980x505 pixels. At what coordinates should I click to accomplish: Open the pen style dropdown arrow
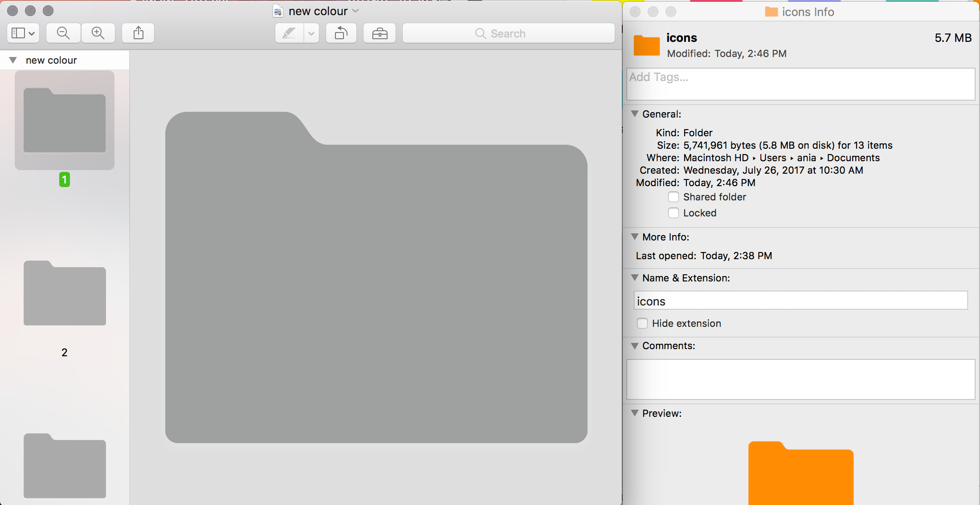point(310,33)
